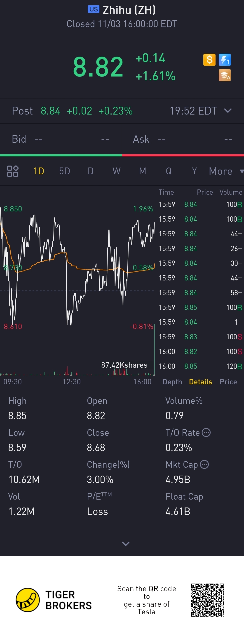Expand more stock details with bottom chevron
244x644 pixels.
[125, 543]
